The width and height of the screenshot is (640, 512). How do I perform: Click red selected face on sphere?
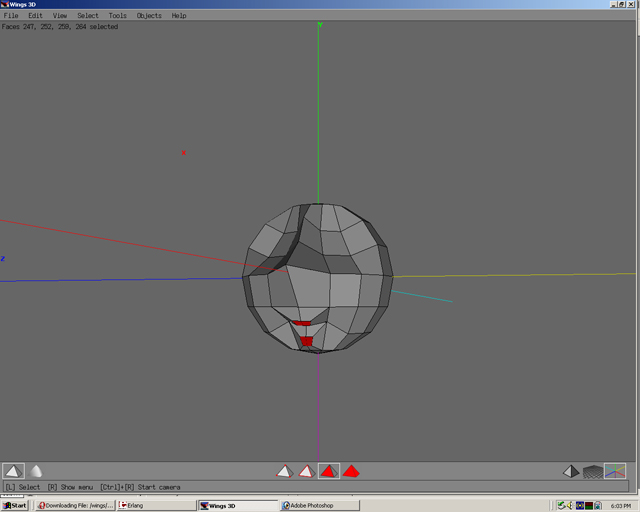(307, 341)
